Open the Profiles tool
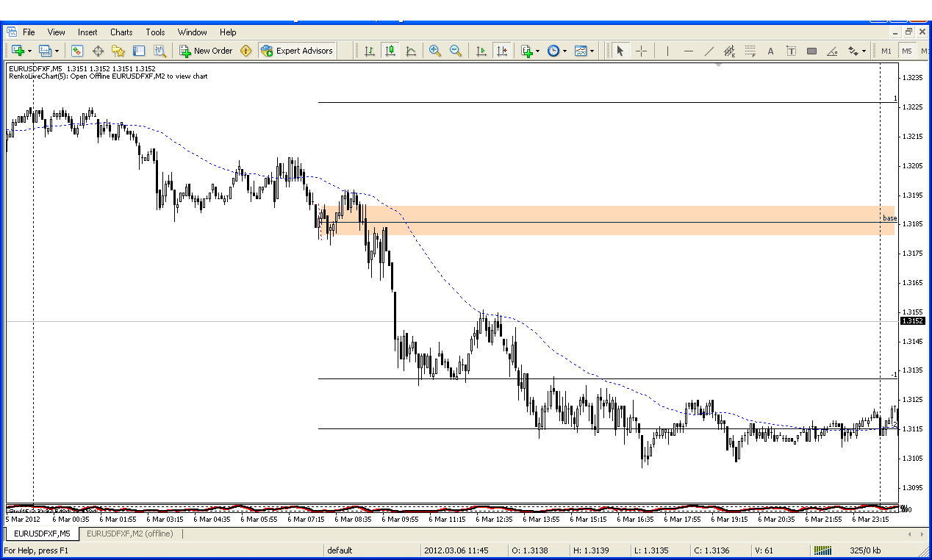This screenshot has width=932, height=560. click(44, 51)
